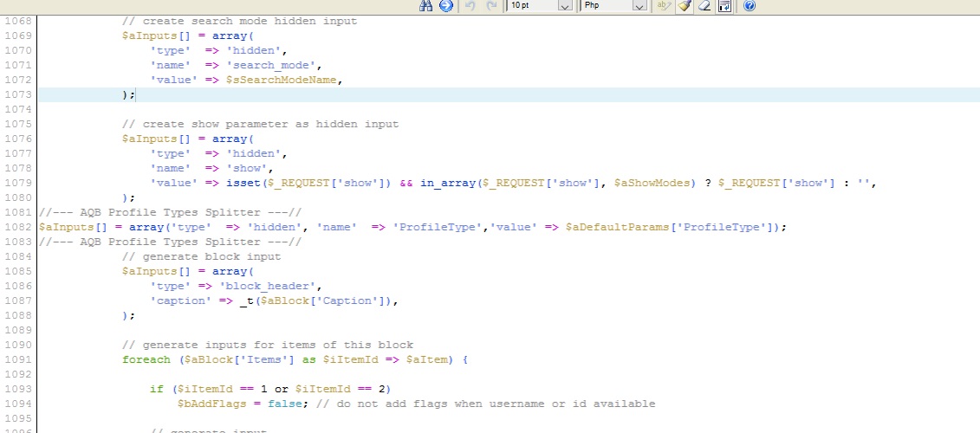Viewport: 980px width, 433px height.
Task: Redo the last undone edit
Action: click(x=491, y=6)
